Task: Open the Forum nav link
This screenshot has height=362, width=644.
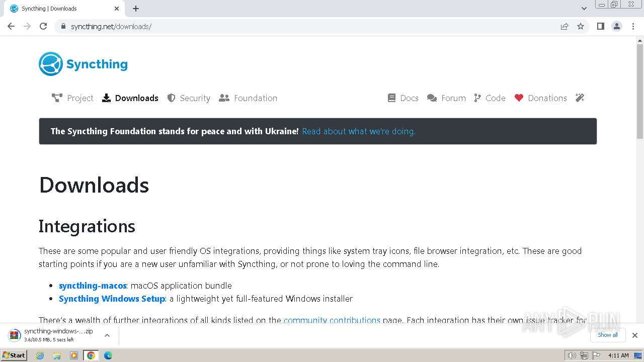Action: [x=446, y=98]
